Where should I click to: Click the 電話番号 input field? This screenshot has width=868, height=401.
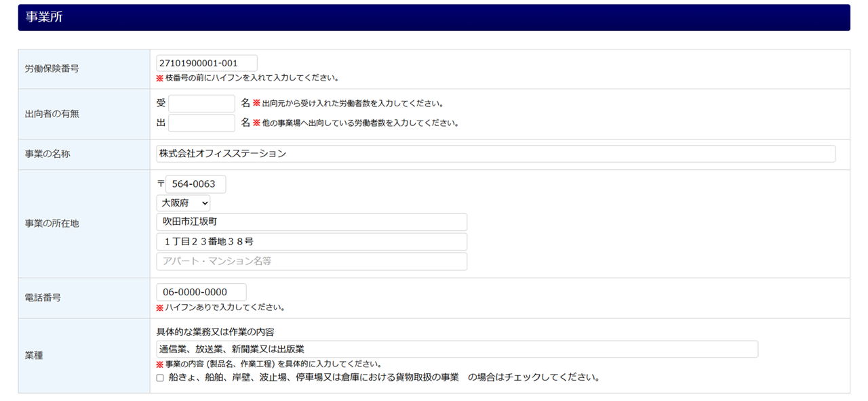coord(201,292)
